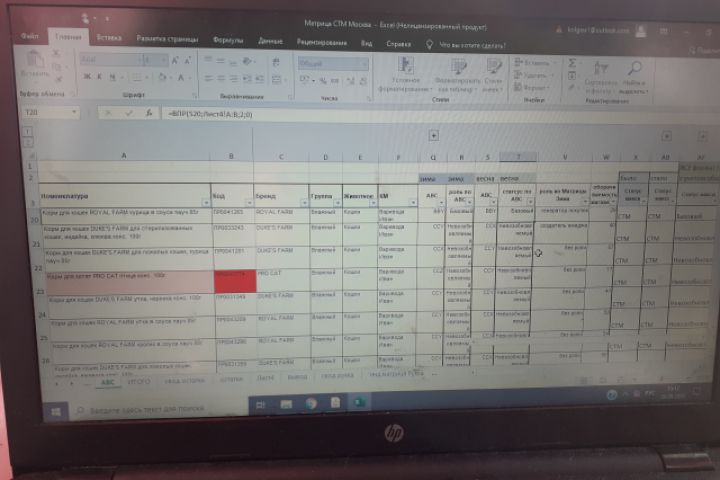720x480 pixels.
Task: Click the Name Box showing T20
Action: tap(49, 112)
